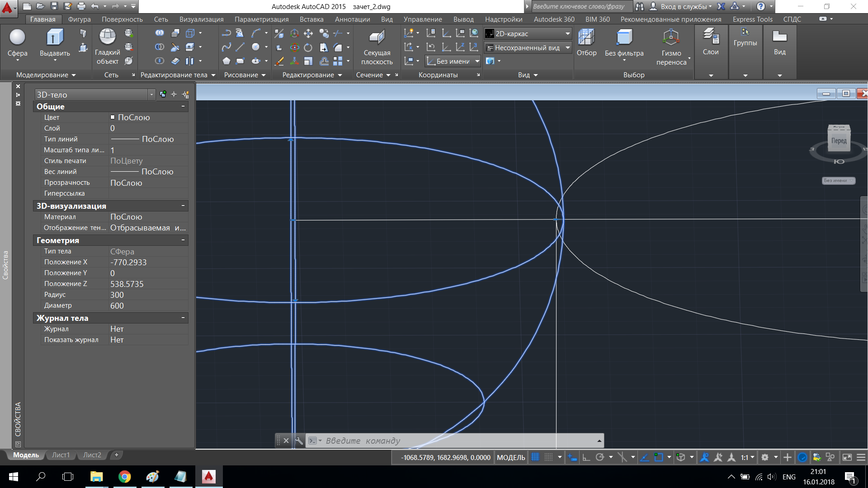Viewport: 868px width, 488px height.
Task: Switch to the Лист1 layout tab
Action: coord(61,455)
